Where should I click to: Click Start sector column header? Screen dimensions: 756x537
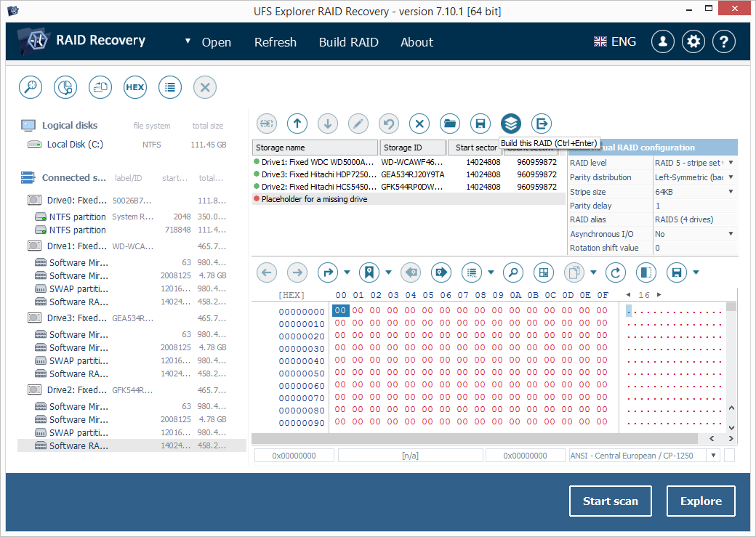(475, 148)
